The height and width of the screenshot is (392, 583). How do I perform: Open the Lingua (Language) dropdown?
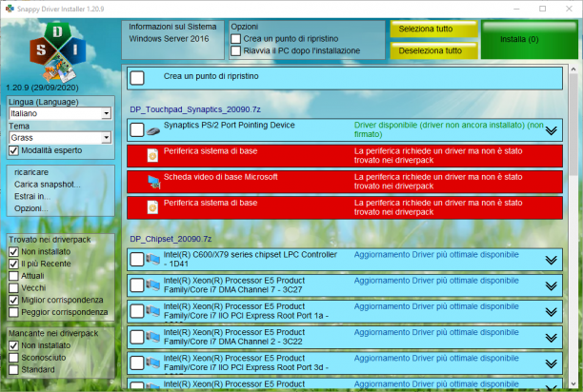[x=60, y=113]
